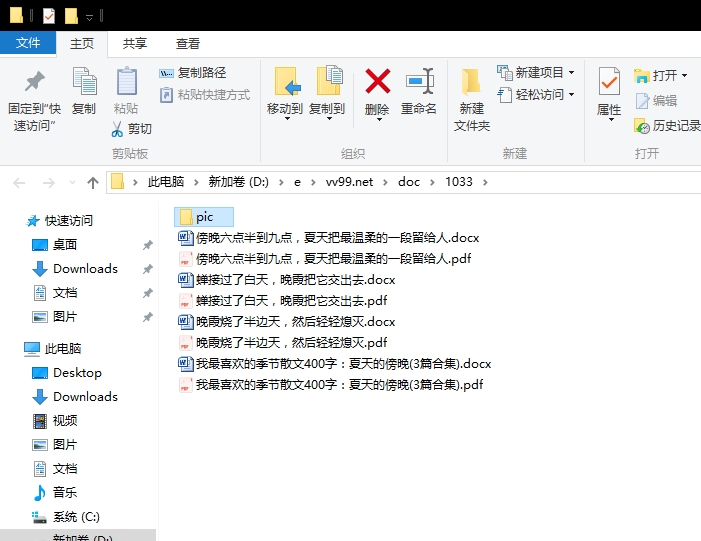This screenshot has width=701, height=541.
Task: Click the Back navigation arrow
Action: pyautogui.click(x=19, y=182)
